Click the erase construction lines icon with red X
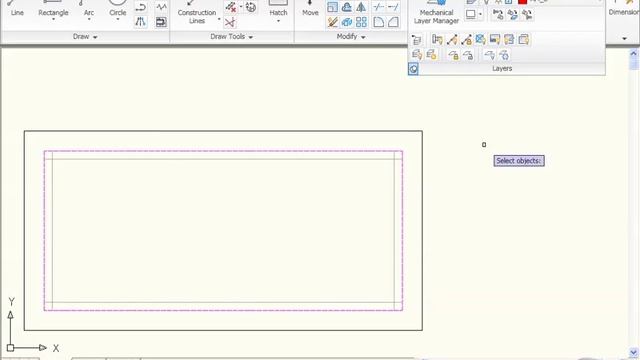The height and width of the screenshot is (360, 640). pos(231,7)
